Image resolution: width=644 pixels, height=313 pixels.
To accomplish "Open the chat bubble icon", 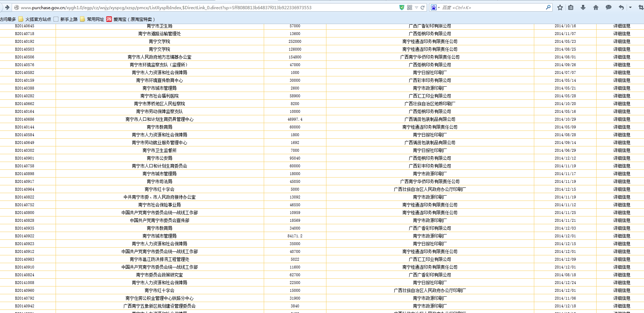I will coord(609,7).
